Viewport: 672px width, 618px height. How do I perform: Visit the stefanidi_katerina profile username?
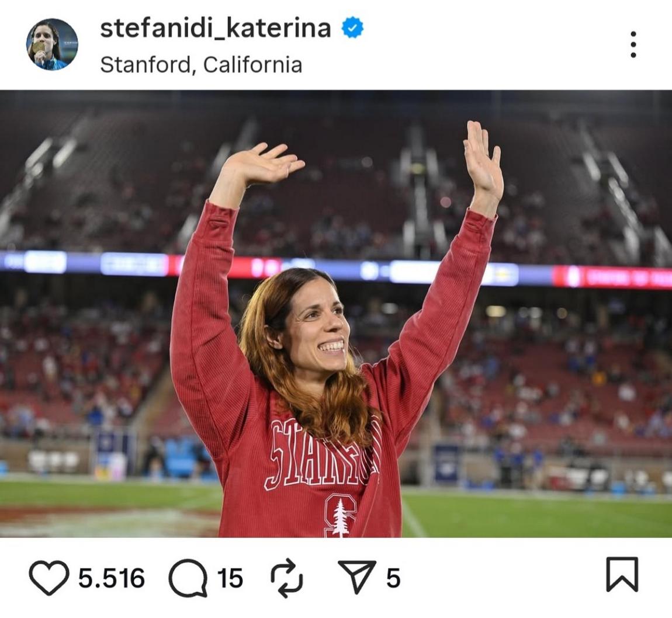[215, 28]
